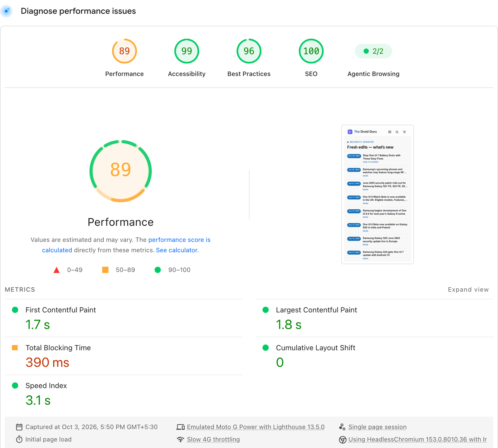The image size is (498, 448).
Task: Click the Accessibility category label
Action: [187, 74]
